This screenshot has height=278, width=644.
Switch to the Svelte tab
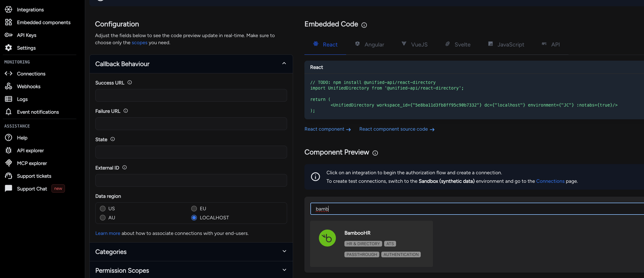point(458,44)
